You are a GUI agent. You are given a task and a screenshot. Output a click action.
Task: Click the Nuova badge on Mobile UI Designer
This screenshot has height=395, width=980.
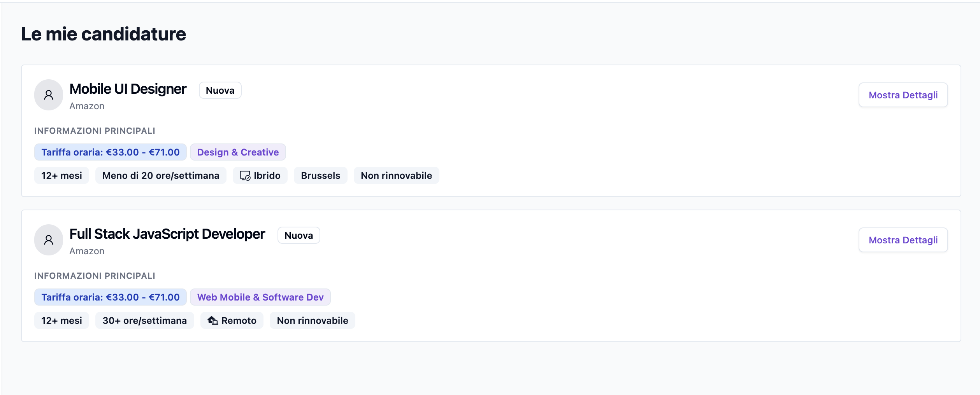coord(220,90)
